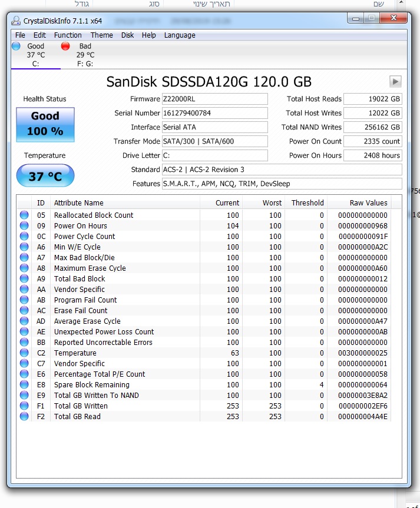This screenshot has height=508, width=420.
Task: Open the File menu
Action: (x=20, y=35)
